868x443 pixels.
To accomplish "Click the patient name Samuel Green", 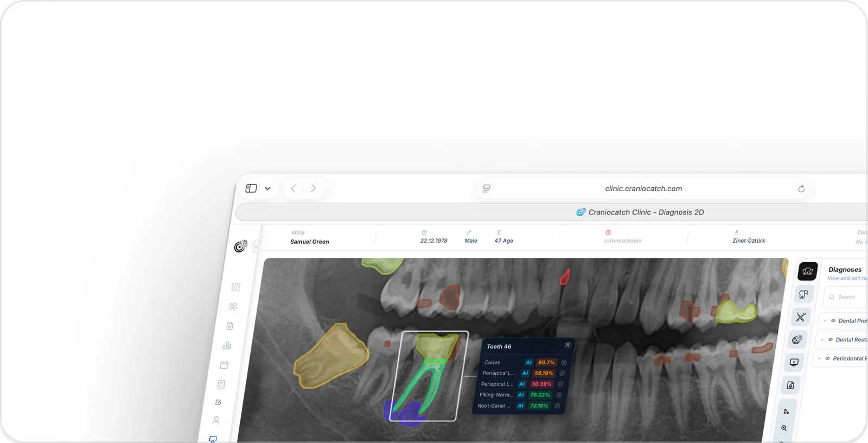I will tap(309, 242).
